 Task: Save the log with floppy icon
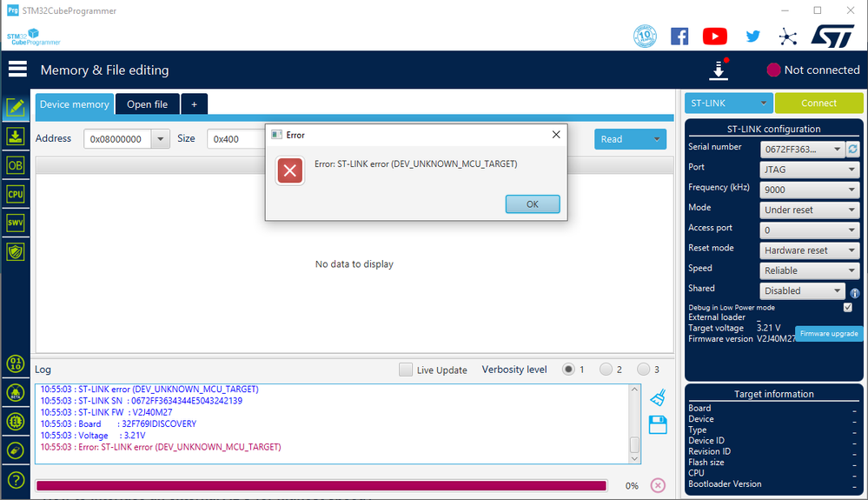pos(658,424)
